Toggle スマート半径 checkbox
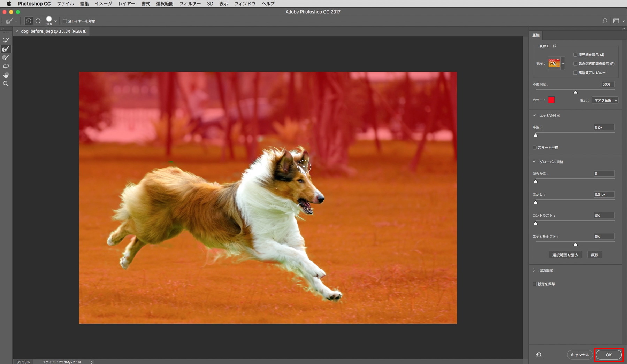Image resolution: width=627 pixels, height=364 pixels. pyautogui.click(x=535, y=148)
